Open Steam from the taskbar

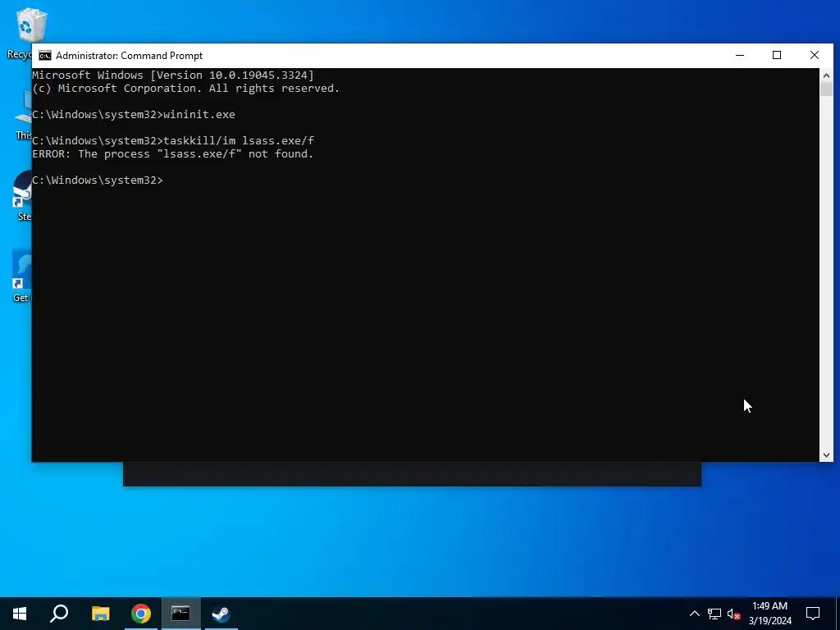click(x=221, y=614)
